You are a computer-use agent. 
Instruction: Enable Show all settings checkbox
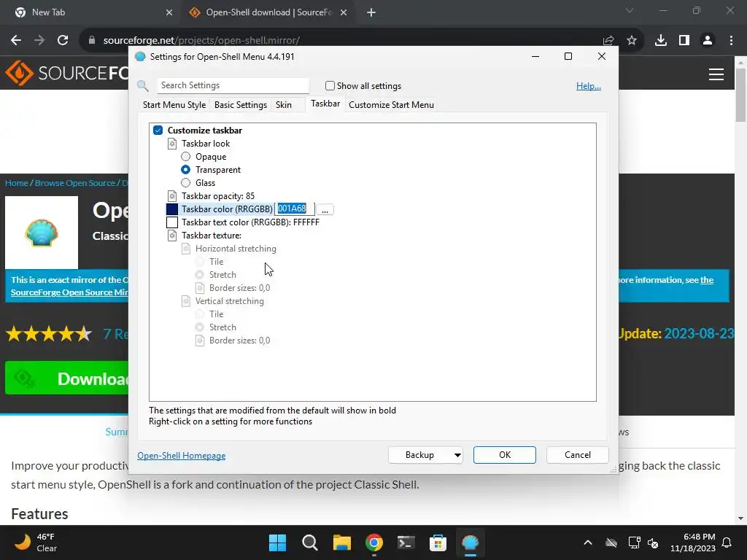click(330, 86)
